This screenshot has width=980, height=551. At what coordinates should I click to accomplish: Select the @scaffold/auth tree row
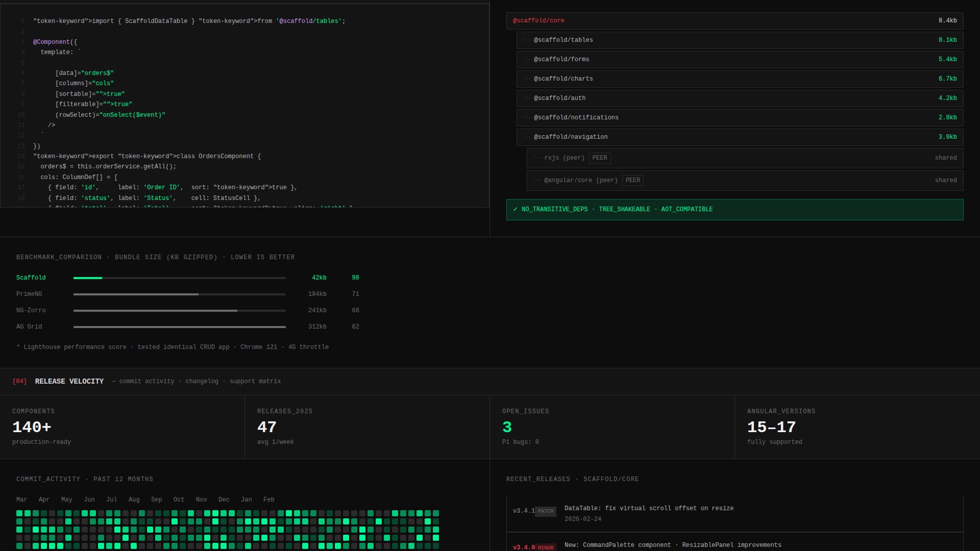[740, 98]
